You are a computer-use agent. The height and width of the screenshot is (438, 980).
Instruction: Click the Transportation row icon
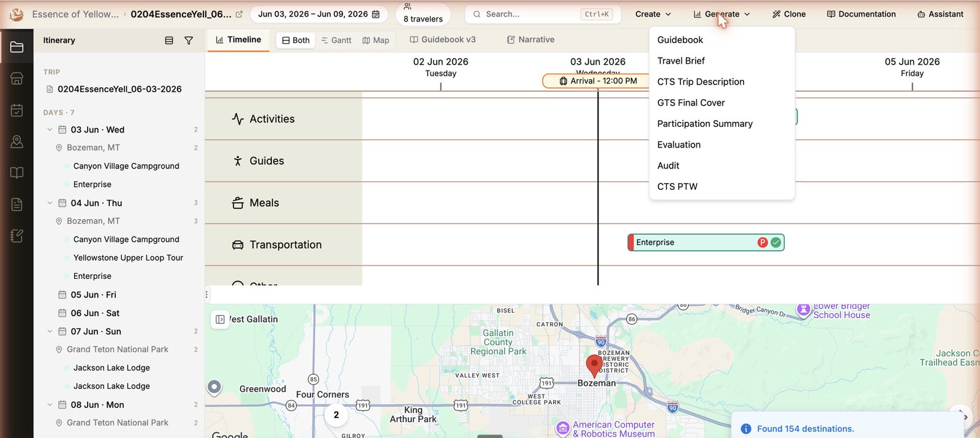click(x=238, y=244)
